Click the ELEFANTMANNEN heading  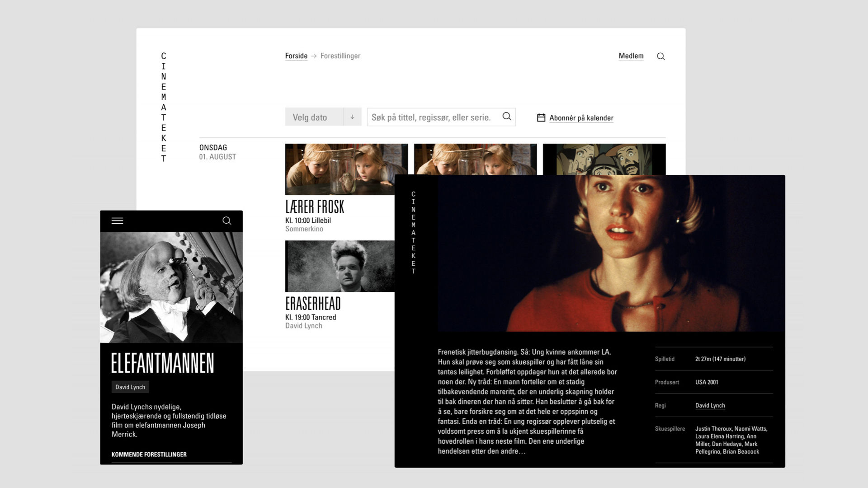tap(163, 363)
